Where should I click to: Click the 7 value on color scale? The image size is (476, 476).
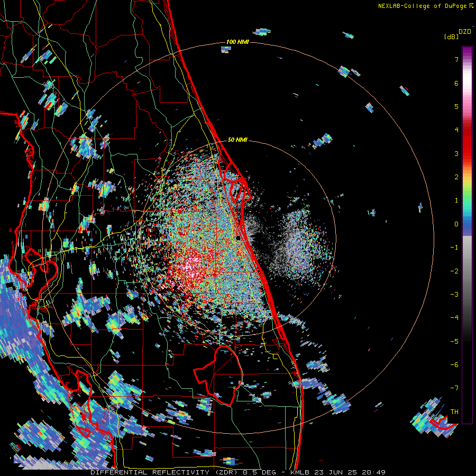point(456,59)
